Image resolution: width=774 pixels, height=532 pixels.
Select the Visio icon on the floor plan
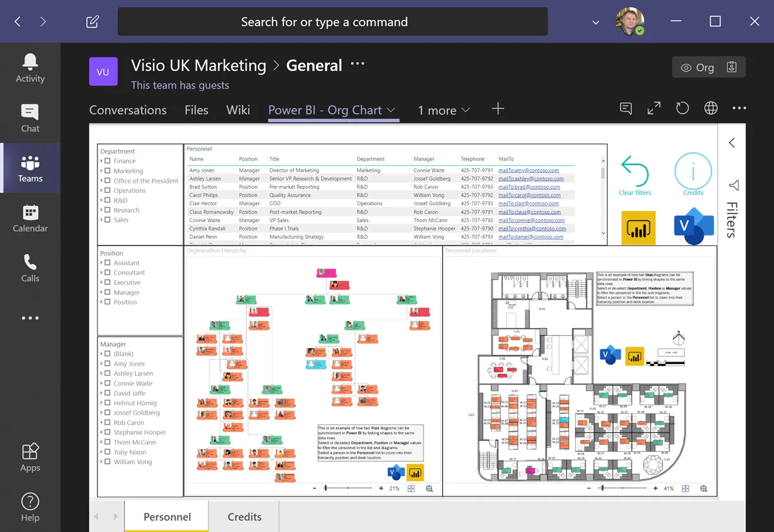(609, 354)
